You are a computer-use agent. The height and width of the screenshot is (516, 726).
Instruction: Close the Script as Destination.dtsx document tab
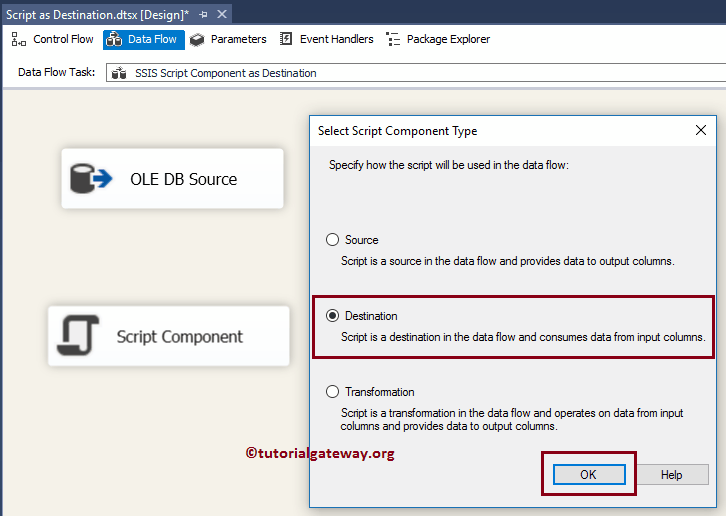tap(222, 14)
